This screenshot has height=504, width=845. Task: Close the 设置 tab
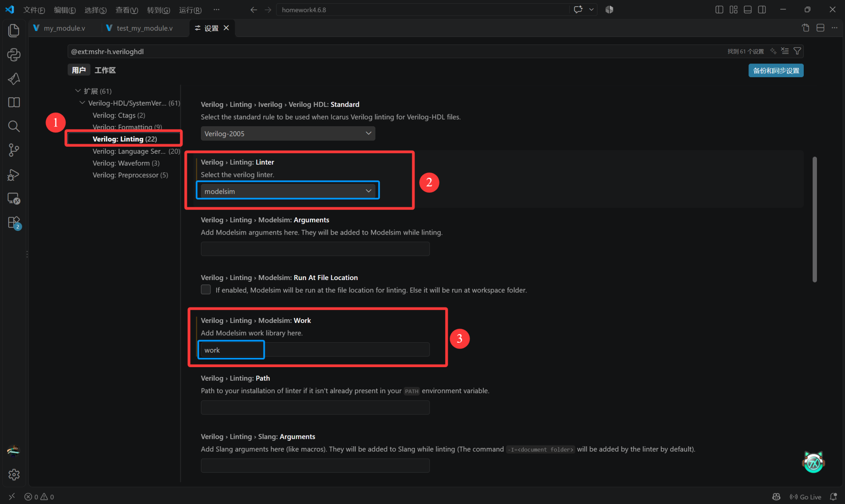click(226, 28)
